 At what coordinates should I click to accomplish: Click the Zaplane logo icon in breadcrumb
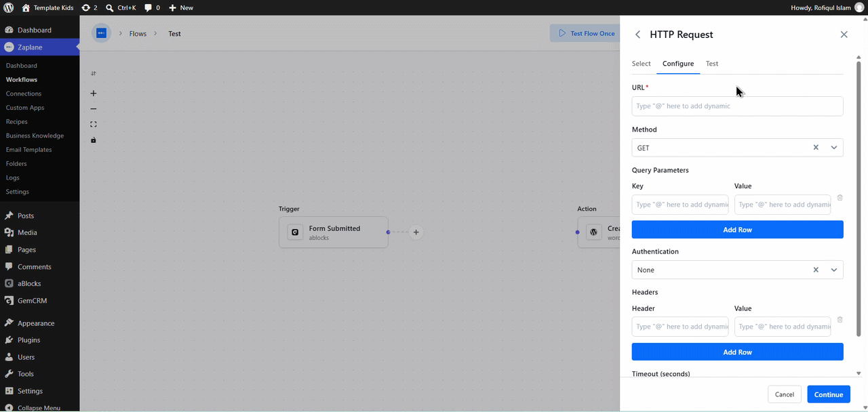[101, 33]
